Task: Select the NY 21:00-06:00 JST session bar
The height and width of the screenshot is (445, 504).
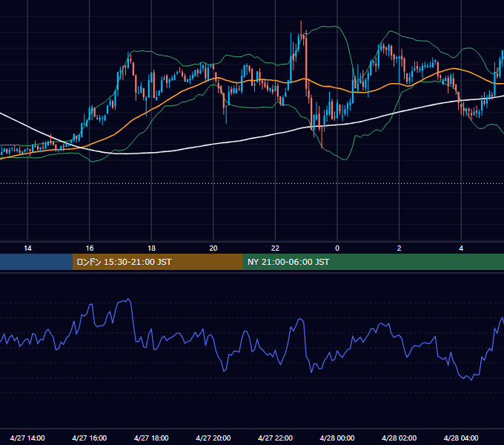Action: (373, 262)
